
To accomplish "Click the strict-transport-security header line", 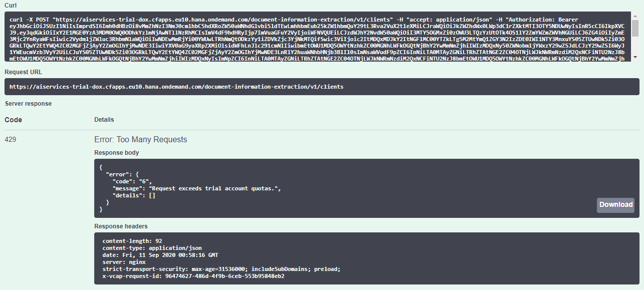I will pos(221,269).
